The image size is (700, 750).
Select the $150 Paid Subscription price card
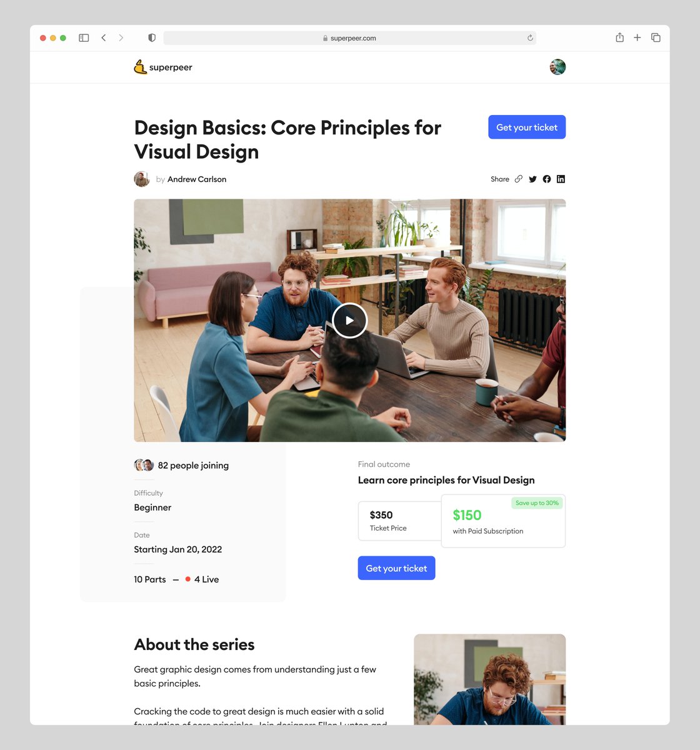(503, 521)
